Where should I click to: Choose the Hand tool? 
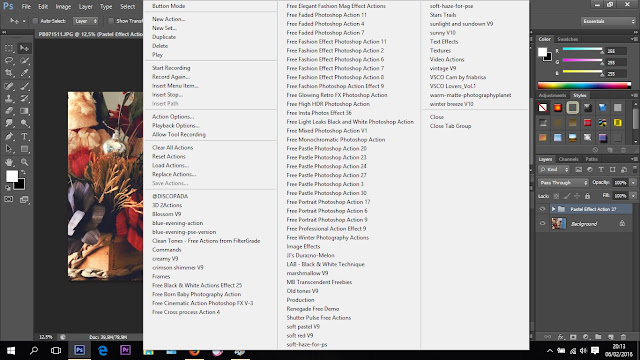point(9,162)
